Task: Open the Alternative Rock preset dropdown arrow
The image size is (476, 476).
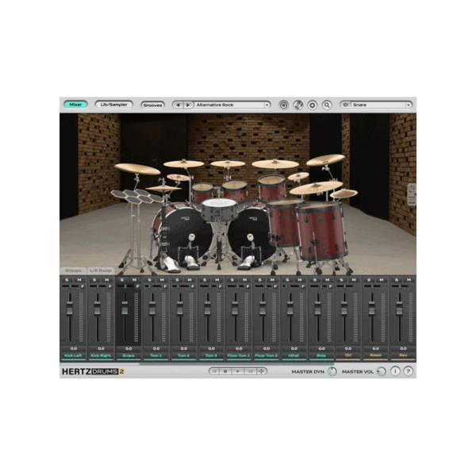Action: tap(267, 105)
